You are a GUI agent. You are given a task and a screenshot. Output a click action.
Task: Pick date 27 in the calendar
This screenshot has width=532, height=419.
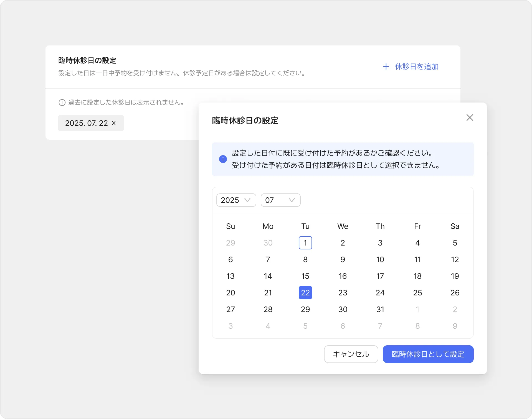click(x=230, y=309)
